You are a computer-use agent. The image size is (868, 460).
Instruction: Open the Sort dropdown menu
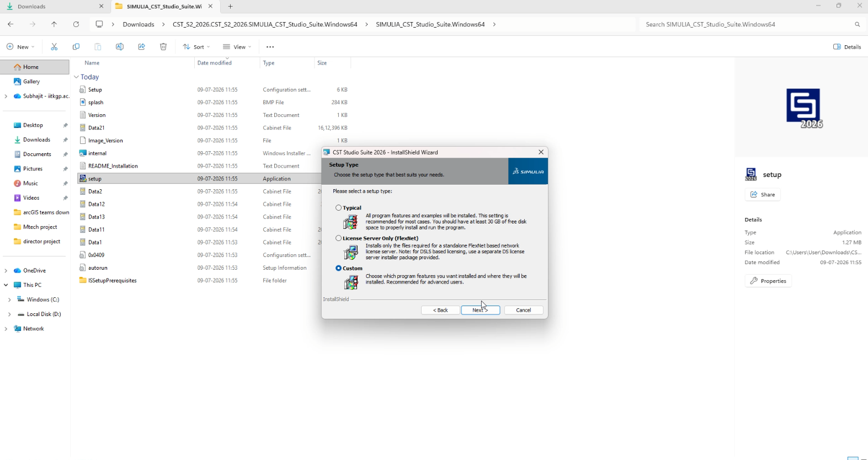196,47
